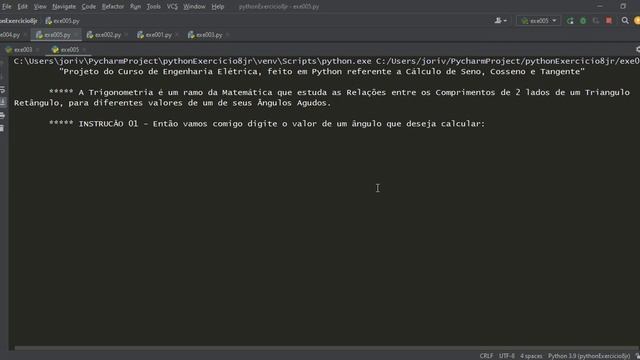Close the exe005.py editor tab
640x360 pixels.
(76, 35)
